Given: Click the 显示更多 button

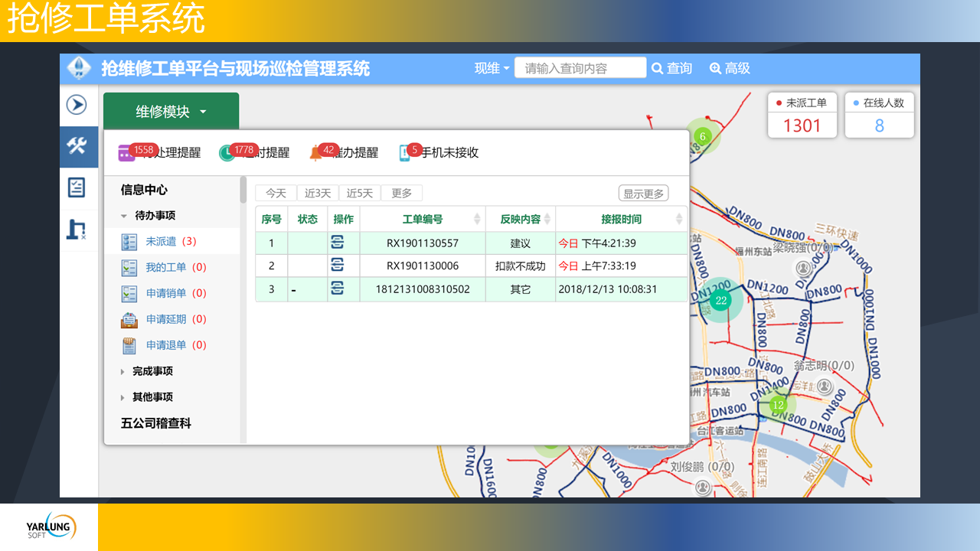Looking at the screenshot, I should 644,194.
